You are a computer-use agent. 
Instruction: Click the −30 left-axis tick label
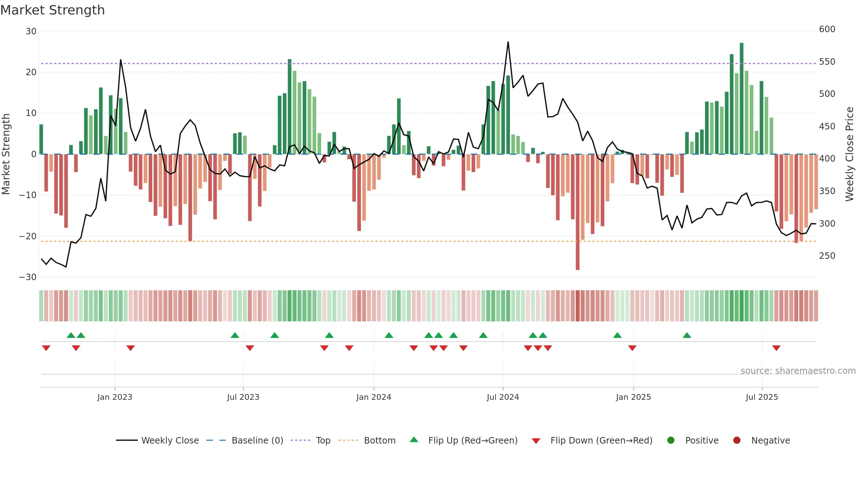pos(28,277)
